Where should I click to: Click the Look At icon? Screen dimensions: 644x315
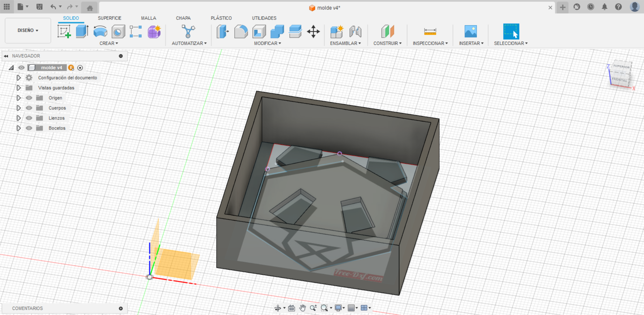291,308
